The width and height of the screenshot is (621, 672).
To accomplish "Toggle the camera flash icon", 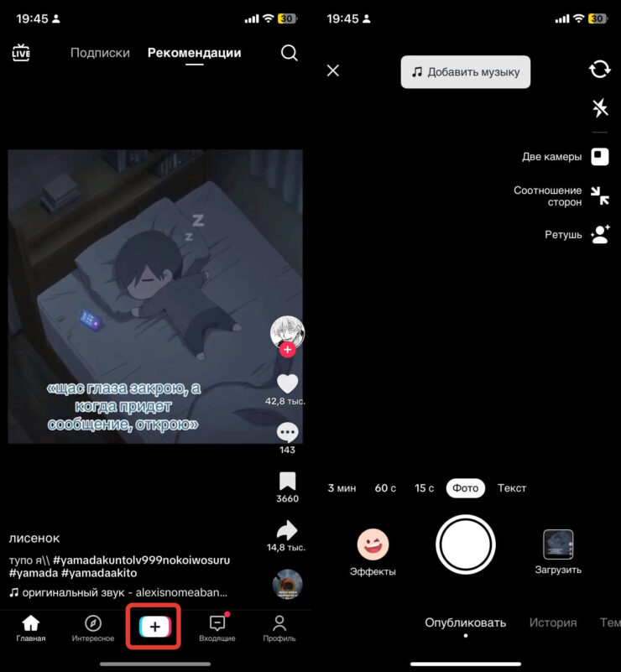I will (599, 107).
